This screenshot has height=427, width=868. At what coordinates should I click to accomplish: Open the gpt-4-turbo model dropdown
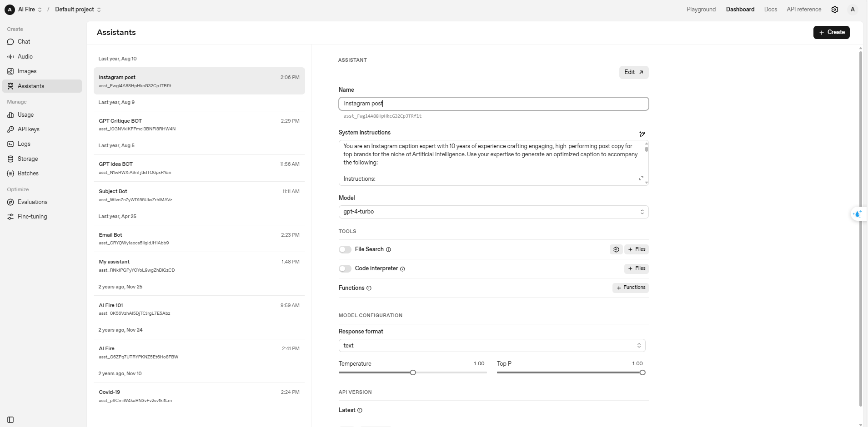[x=493, y=212]
